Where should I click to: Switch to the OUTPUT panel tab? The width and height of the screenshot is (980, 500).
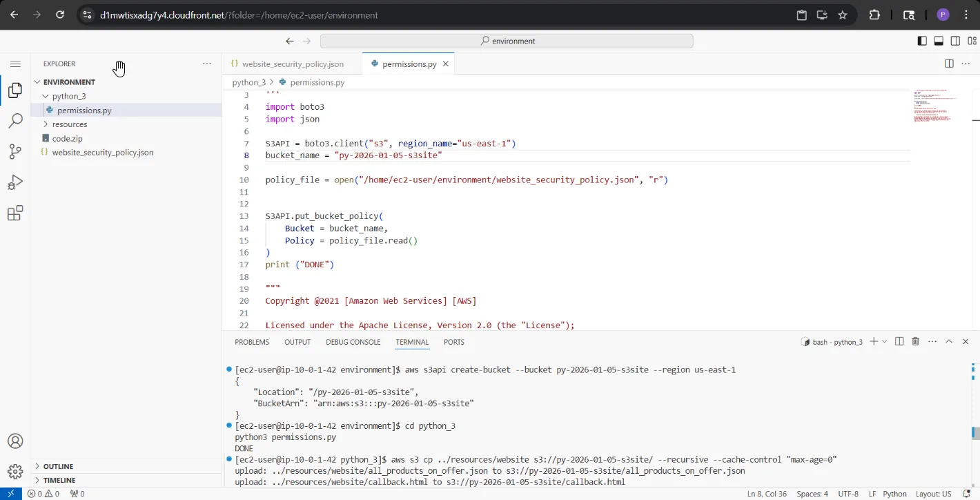297,342
